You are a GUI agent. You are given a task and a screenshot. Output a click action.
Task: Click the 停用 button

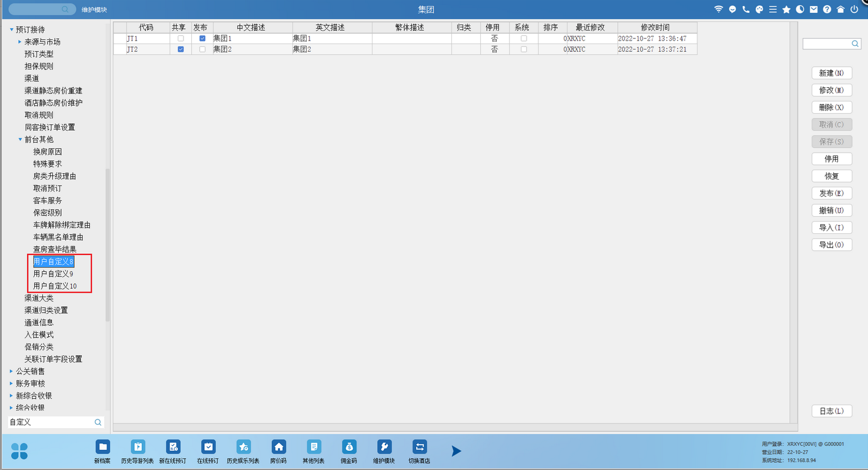pyautogui.click(x=832, y=159)
